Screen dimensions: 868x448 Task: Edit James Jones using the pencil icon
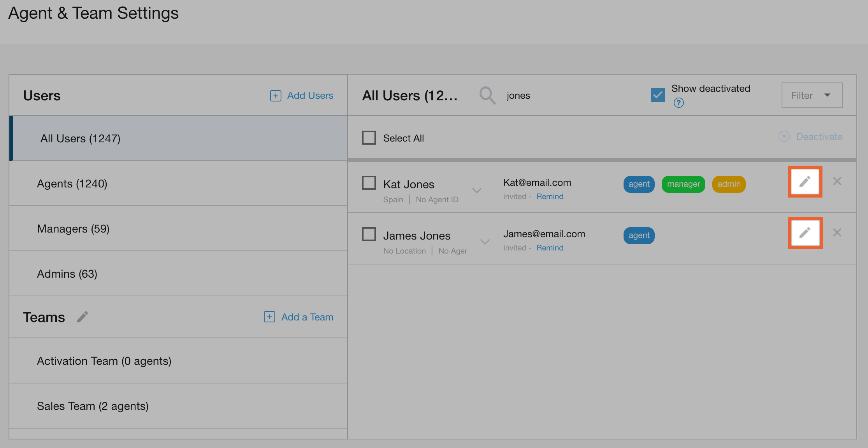point(805,233)
